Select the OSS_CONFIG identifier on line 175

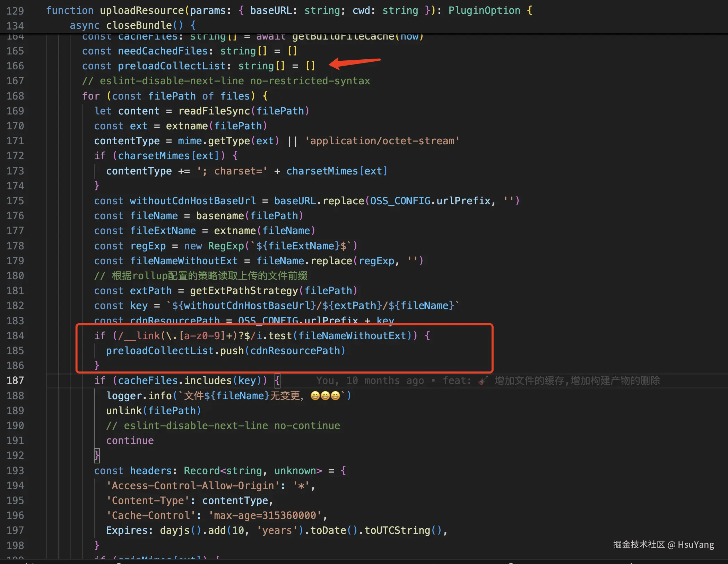point(400,201)
